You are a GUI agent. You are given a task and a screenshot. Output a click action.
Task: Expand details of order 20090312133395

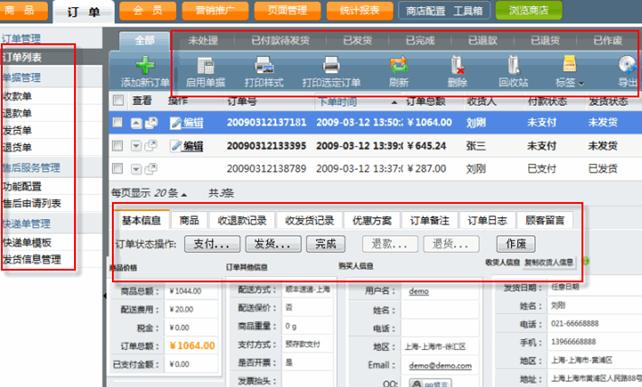pos(136,146)
